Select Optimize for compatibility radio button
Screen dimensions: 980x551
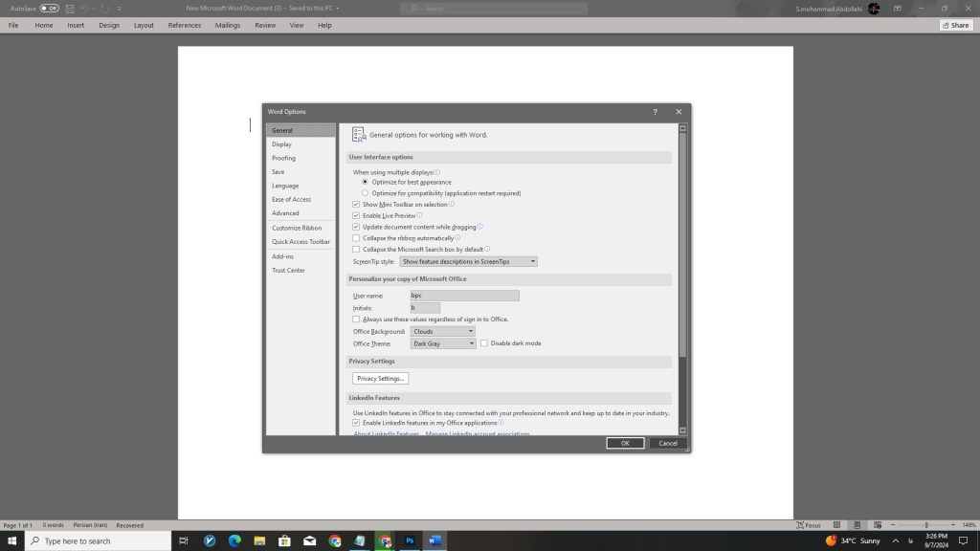coord(365,193)
